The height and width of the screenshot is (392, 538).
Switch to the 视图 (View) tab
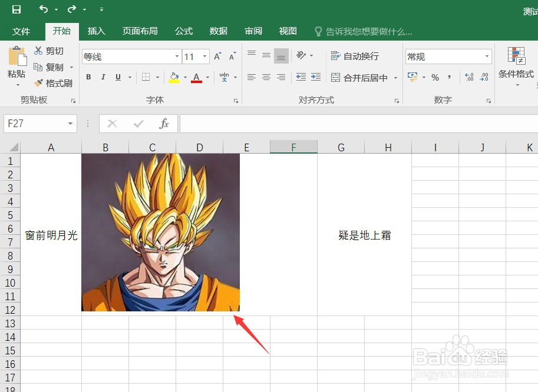pos(288,31)
